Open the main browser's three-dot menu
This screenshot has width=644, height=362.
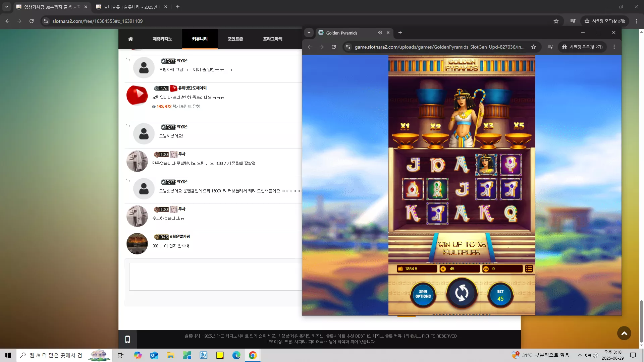(x=637, y=21)
